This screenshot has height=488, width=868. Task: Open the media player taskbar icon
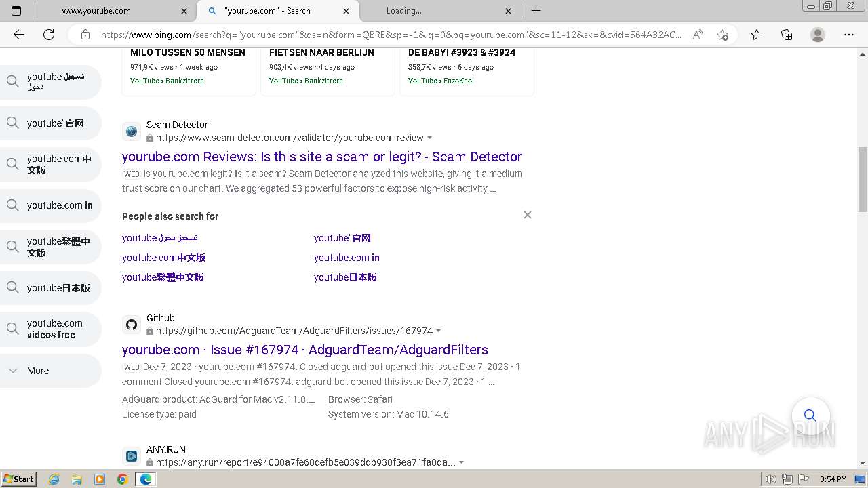[x=100, y=479]
